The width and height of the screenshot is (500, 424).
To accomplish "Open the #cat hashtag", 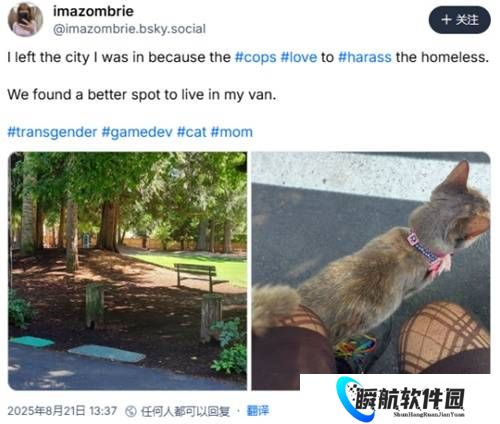I will pos(192,132).
